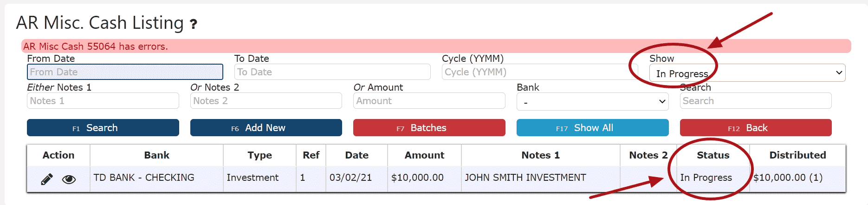
Task: Expand the Bank dropdown filter
Action: point(592,101)
